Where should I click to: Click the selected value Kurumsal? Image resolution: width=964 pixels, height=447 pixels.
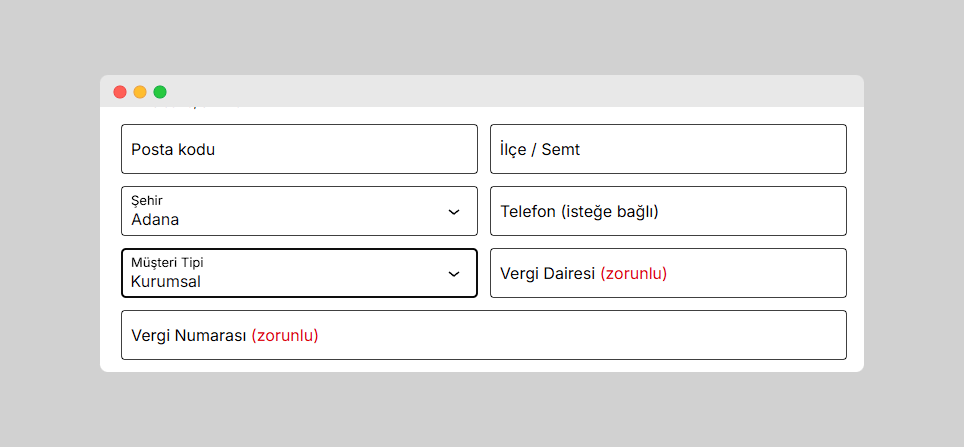point(166,282)
